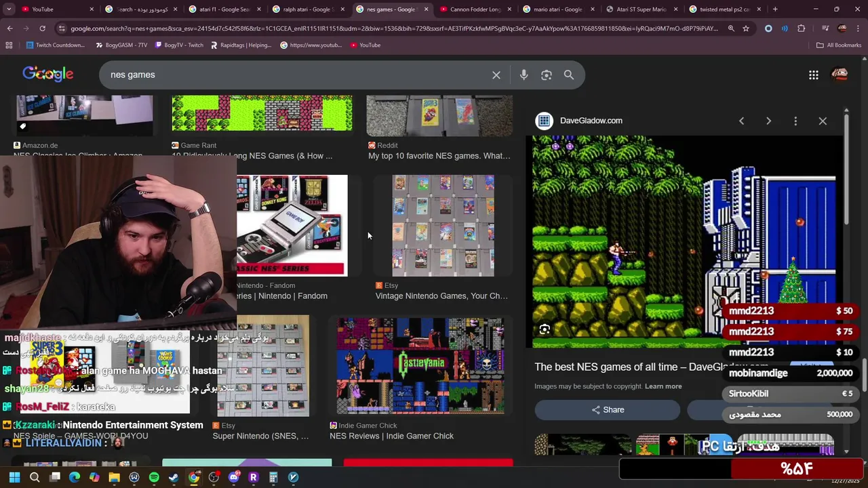The width and height of the screenshot is (868, 488).
Task: Reload the current page
Action: pyautogui.click(x=42, y=28)
